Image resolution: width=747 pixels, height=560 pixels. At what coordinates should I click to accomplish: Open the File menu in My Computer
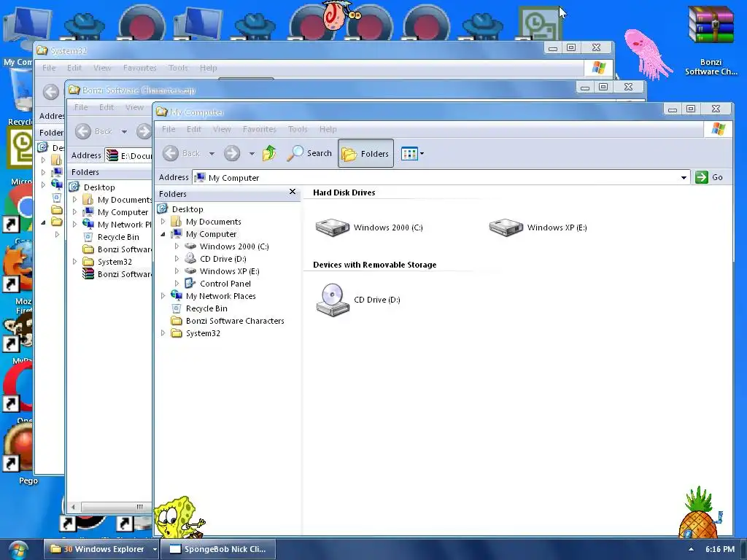pos(169,129)
